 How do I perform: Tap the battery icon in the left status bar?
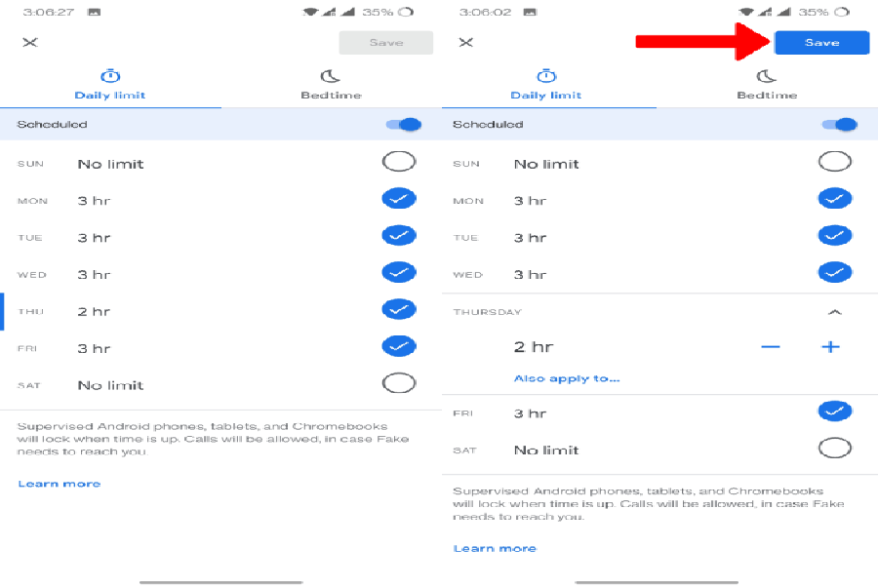coord(405,12)
